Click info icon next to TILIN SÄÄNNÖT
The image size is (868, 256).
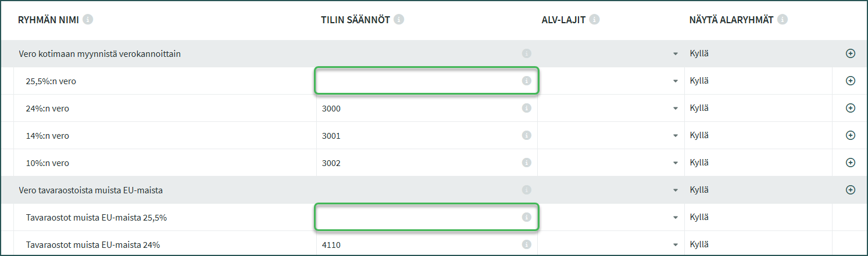pyautogui.click(x=399, y=20)
